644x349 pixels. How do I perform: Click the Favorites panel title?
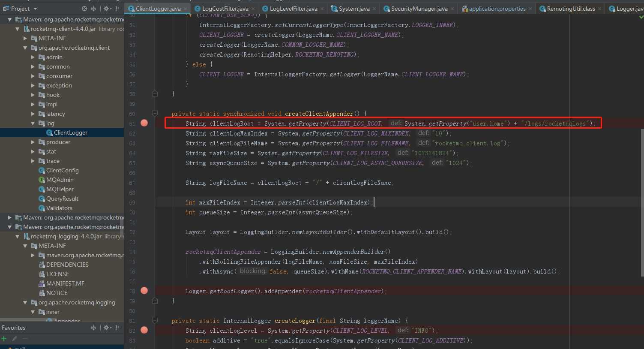(13, 328)
